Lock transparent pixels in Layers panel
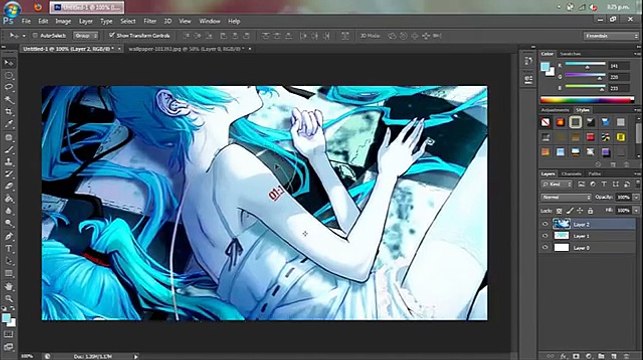This screenshot has height=360, width=643. coord(559,211)
